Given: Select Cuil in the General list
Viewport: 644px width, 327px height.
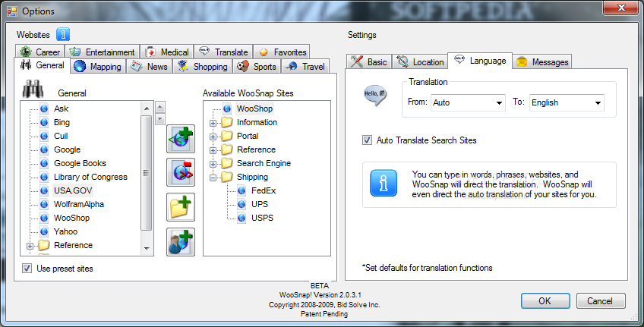Looking at the screenshot, I should 61,136.
